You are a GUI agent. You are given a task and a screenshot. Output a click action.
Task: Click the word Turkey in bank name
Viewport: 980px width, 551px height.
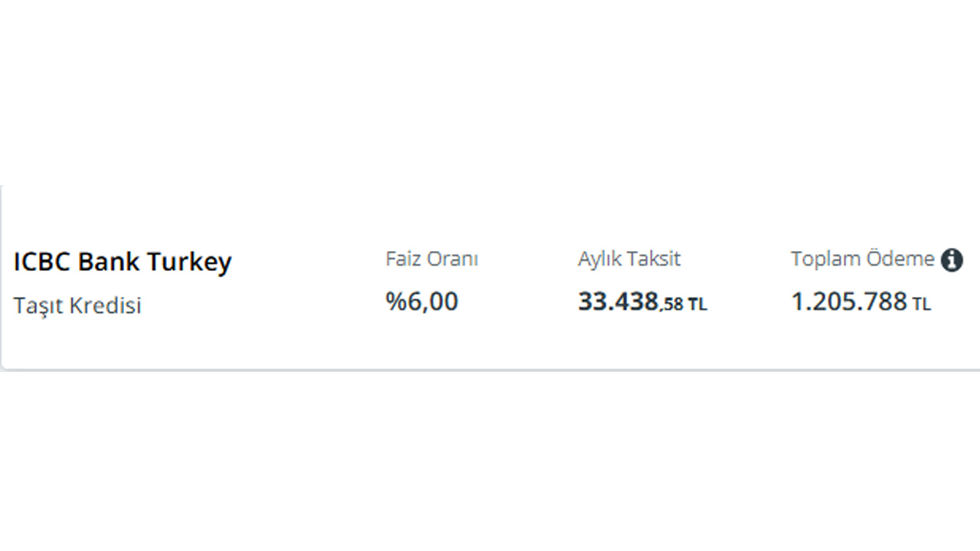coord(189,262)
